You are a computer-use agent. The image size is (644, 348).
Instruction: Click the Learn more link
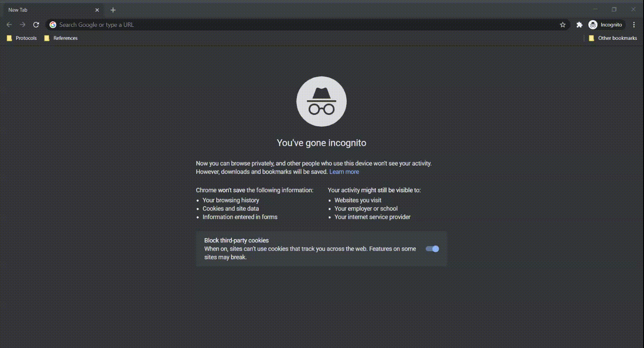click(x=344, y=171)
